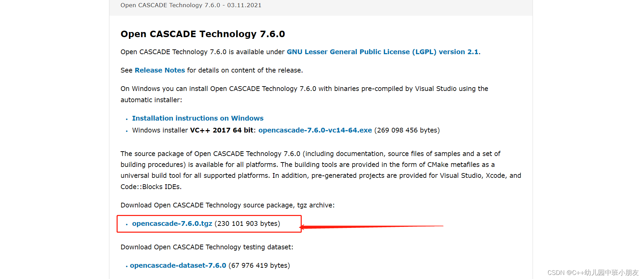Download opencascade-7.6.0-vc14-64.exe installer

click(315, 130)
